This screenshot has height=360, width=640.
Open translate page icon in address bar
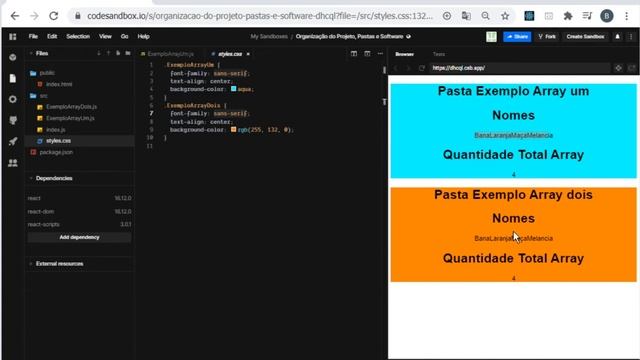466,16
